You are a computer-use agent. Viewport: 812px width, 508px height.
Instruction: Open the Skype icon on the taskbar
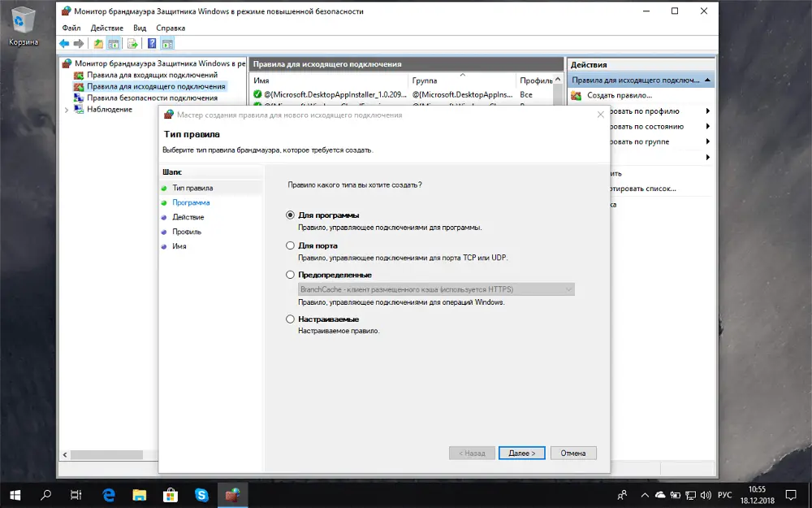coord(201,493)
